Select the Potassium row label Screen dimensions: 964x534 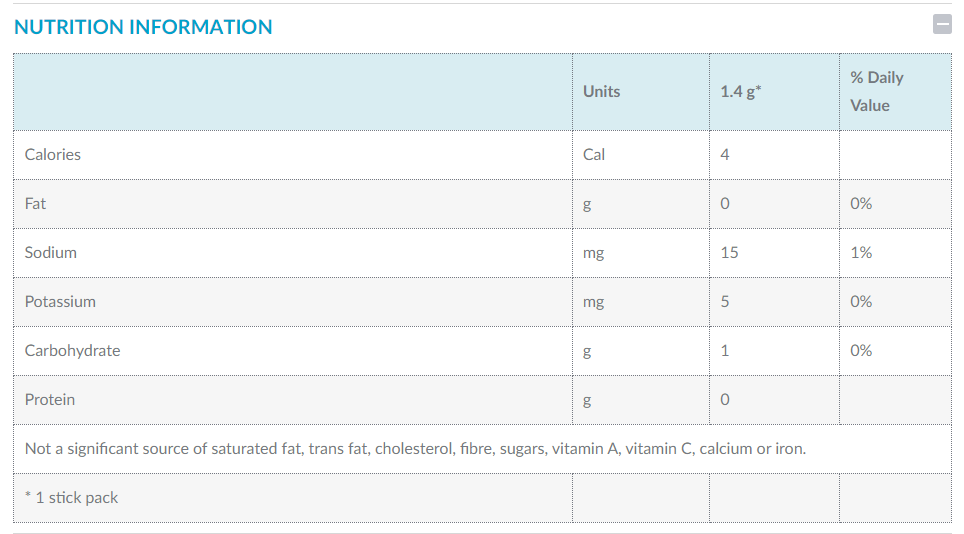click(x=60, y=301)
